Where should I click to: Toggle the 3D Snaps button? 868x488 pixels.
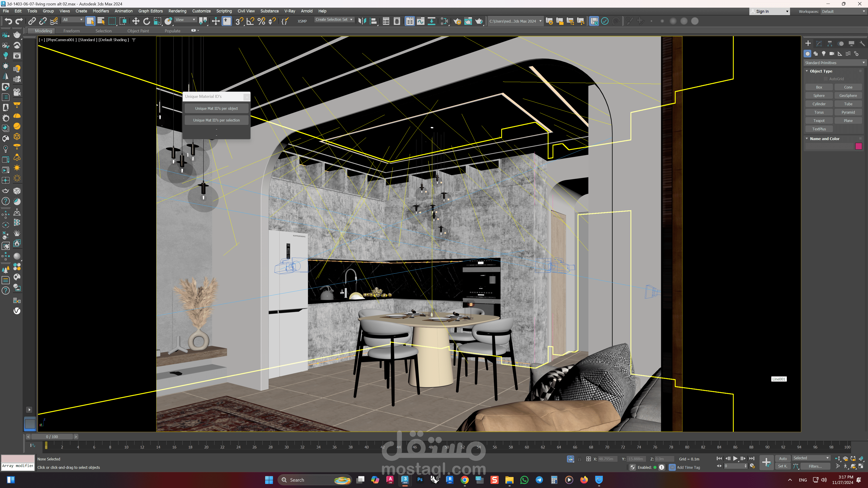(x=239, y=21)
